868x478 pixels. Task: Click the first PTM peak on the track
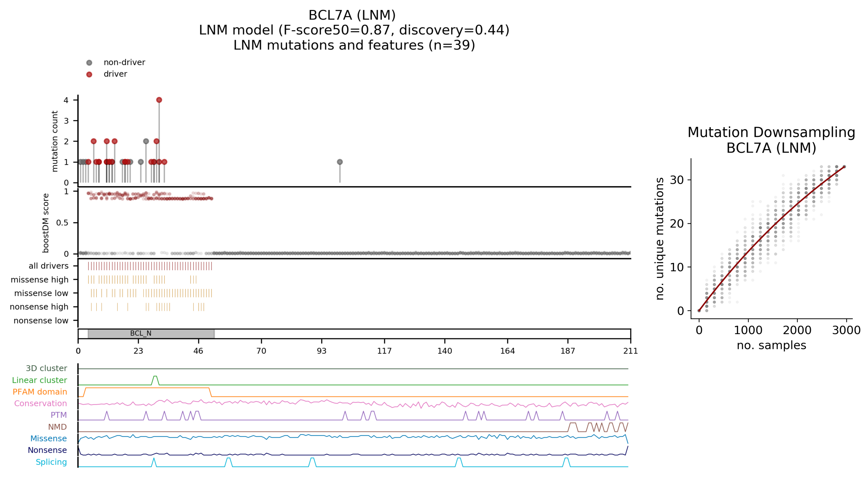pyautogui.click(x=107, y=412)
